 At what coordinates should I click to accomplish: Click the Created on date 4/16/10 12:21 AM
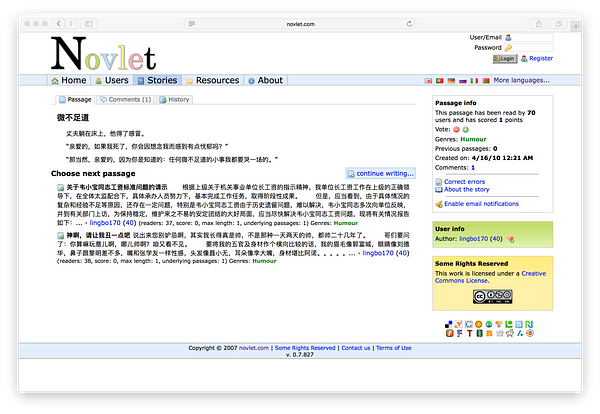pyautogui.click(x=502, y=158)
